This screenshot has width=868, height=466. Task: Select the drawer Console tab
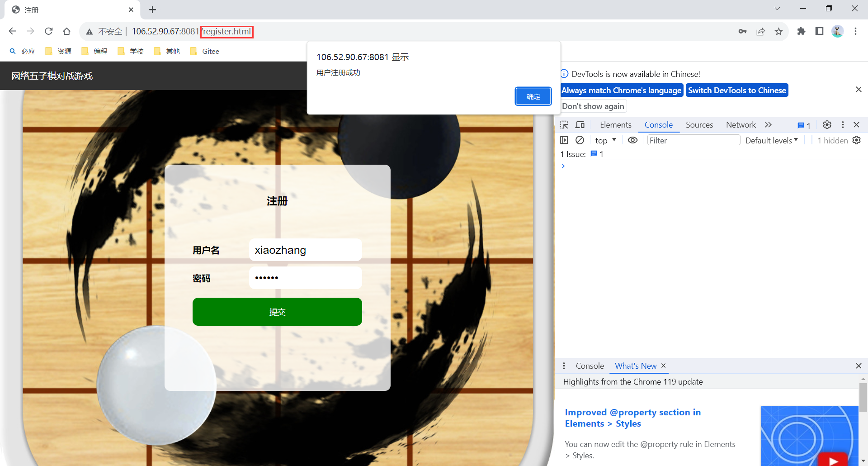(x=590, y=366)
